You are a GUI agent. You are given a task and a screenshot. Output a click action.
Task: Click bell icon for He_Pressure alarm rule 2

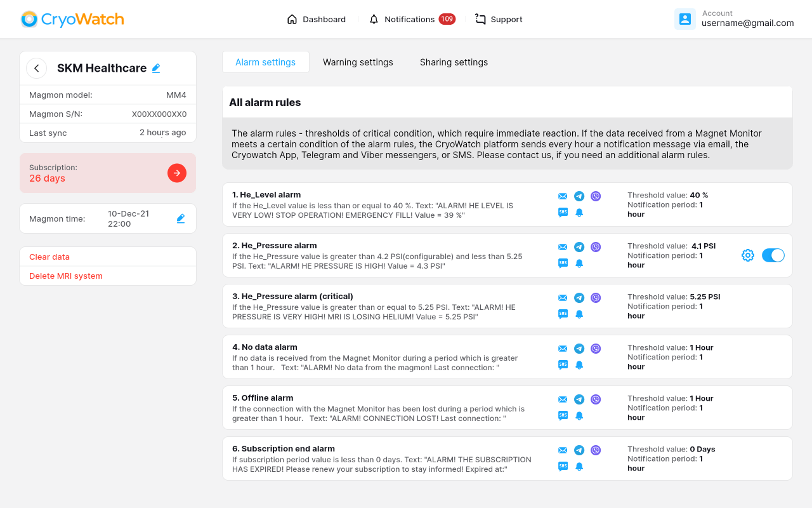pyautogui.click(x=579, y=264)
